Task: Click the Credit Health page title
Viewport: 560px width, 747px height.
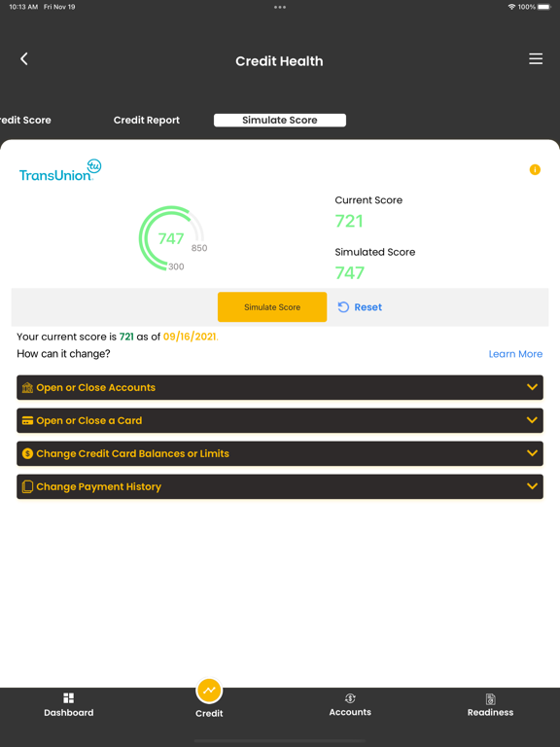Action: pyautogui.click(x=280, y=61)
